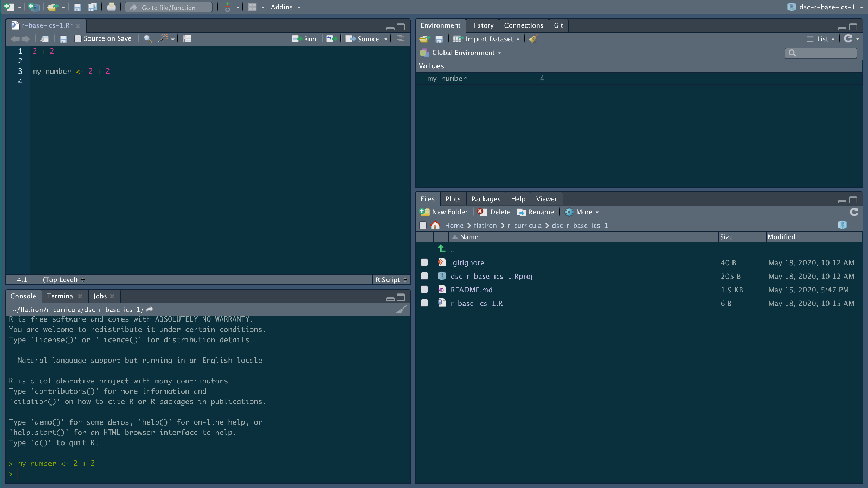
Task: Save workspace icon in Environment pane
Action: click(439, 39)
